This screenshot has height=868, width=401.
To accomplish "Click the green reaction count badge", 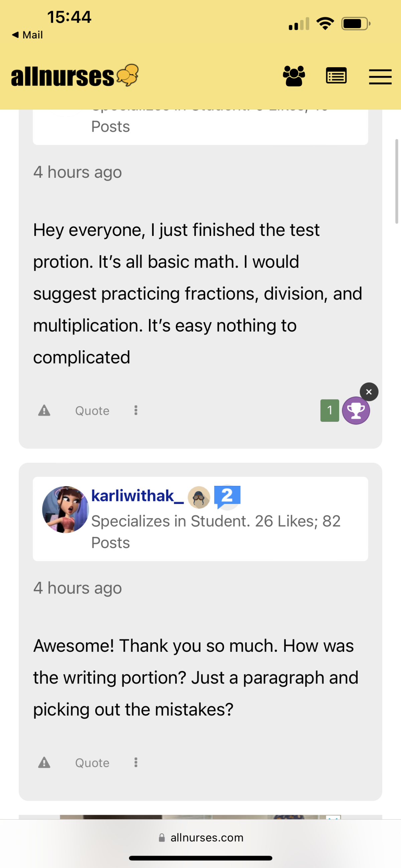I will click(x=329, y=410).
